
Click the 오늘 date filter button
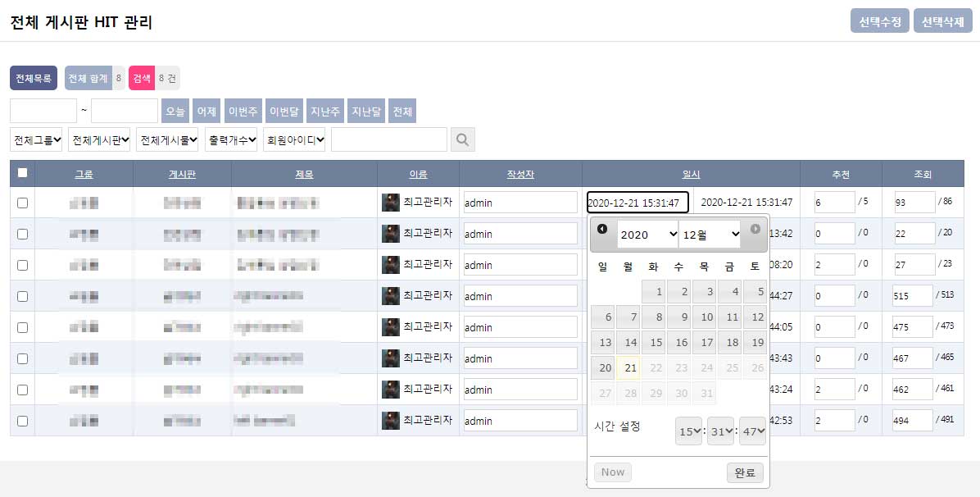pos(175,111)
